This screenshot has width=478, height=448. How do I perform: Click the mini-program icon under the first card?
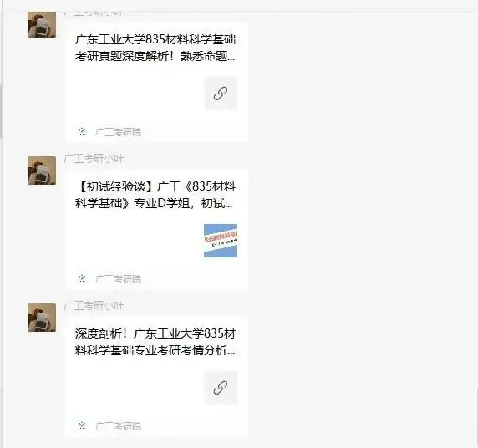pyautogui.click(x=82, y=131)
